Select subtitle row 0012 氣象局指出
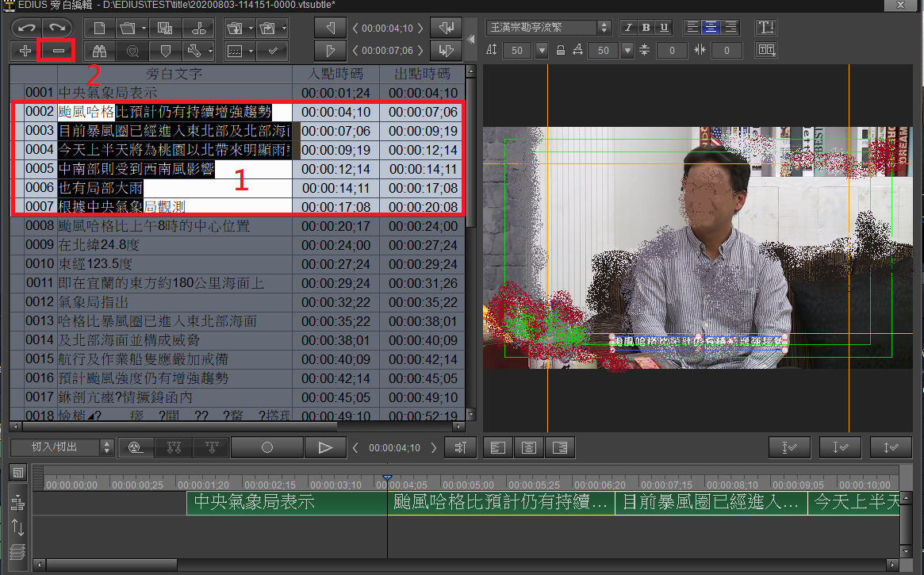Viewport: 924px width, 575px height. click(237, 302)
